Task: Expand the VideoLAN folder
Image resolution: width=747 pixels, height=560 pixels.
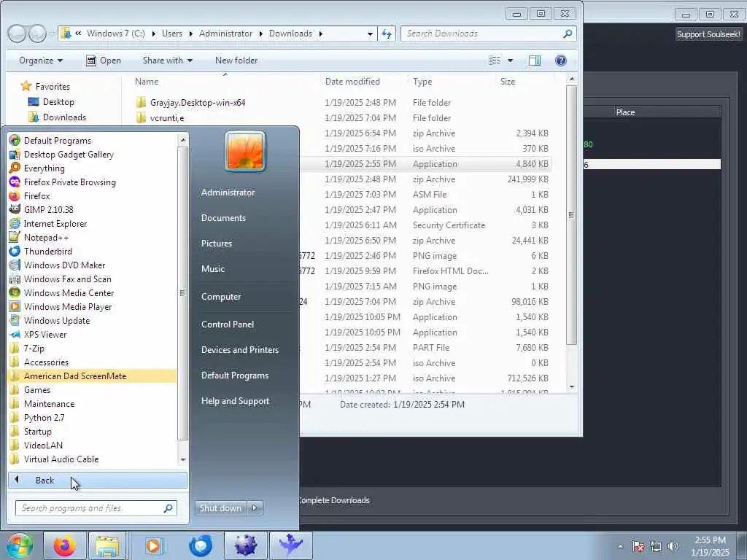Action: click(43, 446)
